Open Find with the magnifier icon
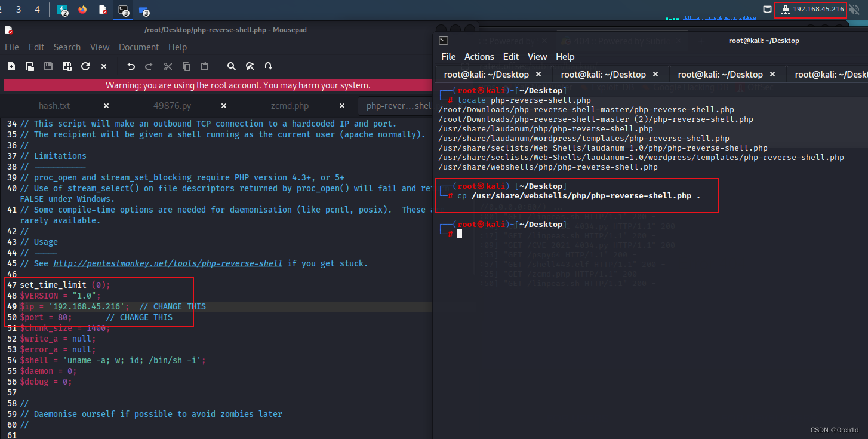This screenshot has width=868, height=439. pos(232,66)
